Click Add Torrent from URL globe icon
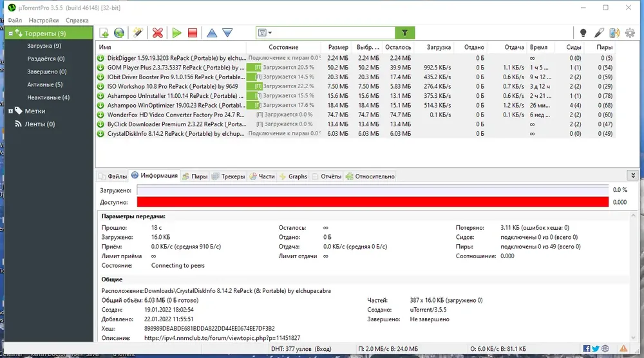The image size is (644, 358). coord(119,33)
